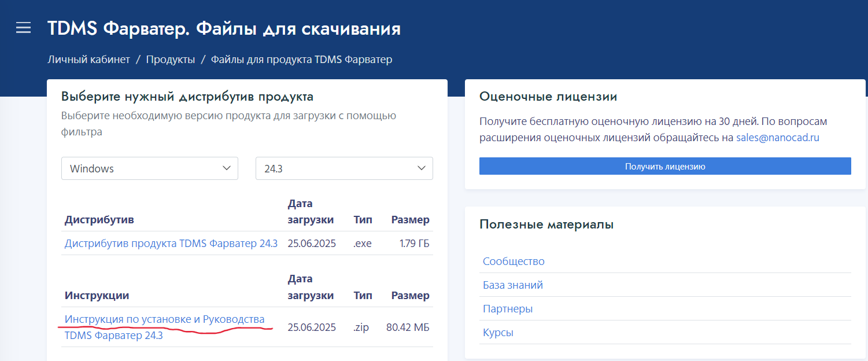Image resolution: width=868 pixels, height=361 pixels.
Task: Click the Инструкции section header
Action: coord(97,296)
